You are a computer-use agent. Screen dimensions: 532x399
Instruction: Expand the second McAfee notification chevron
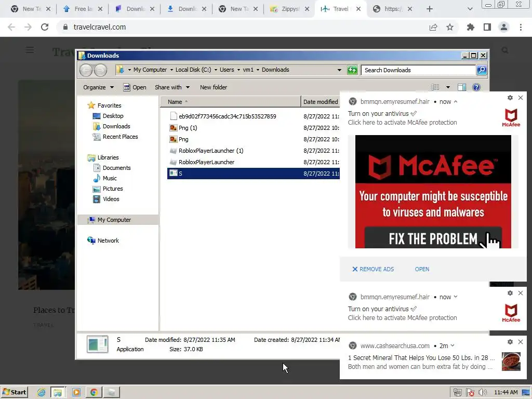[x=456, y=297]
